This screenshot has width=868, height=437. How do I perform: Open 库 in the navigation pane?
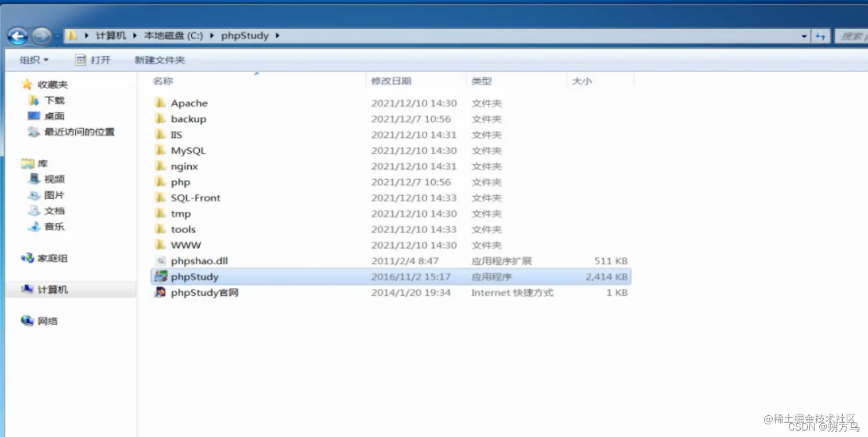coord(42,164)
